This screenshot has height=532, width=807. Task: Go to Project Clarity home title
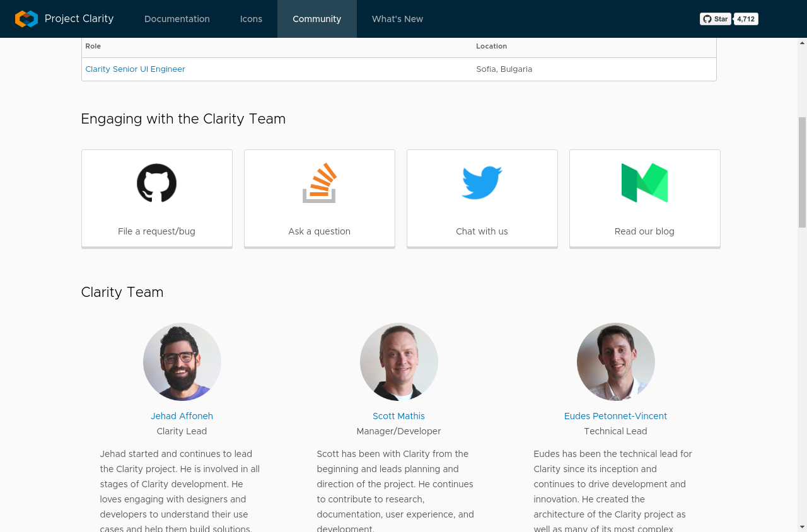tap(79, 19)
